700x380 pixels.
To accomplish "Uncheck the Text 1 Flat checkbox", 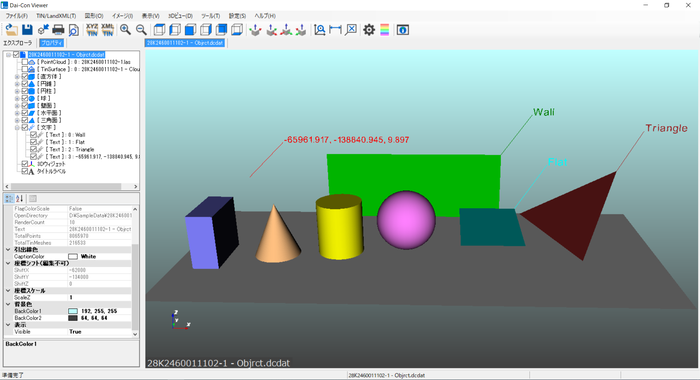I will click(33, 142).
